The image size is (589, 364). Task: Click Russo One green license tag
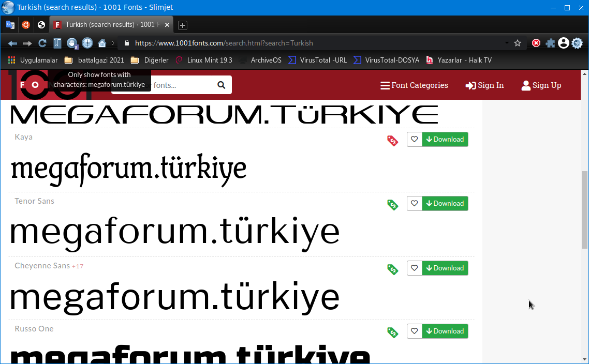tap(392, 332)
